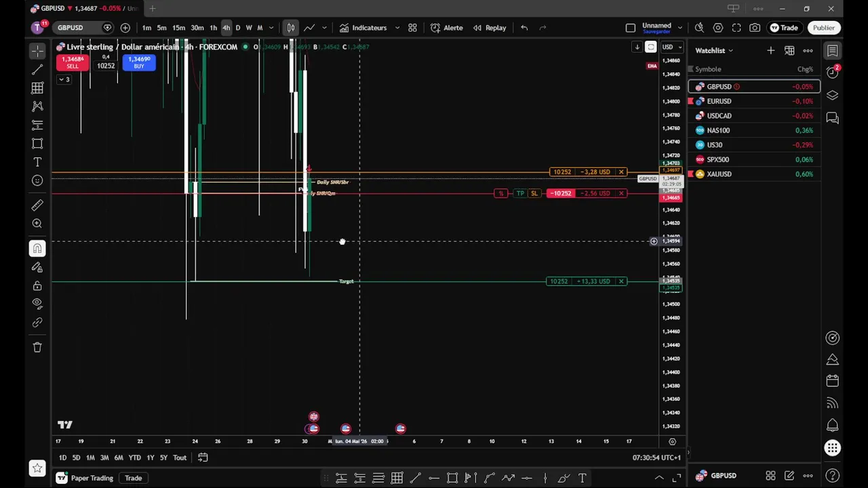Open the calendar icon in right sidebar
This screenshot has height=488, width=868.
click(x=833, y=381)
